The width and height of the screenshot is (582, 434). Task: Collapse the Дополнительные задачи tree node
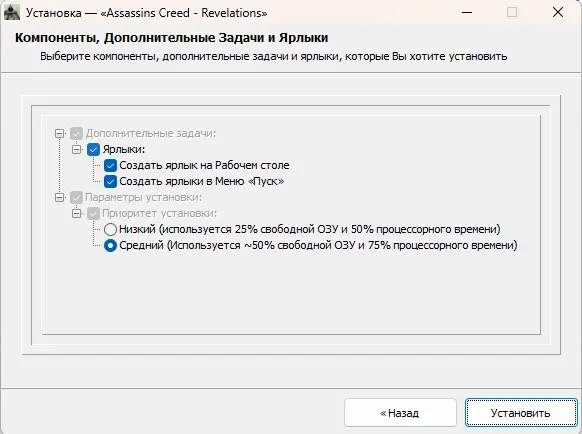59,133
